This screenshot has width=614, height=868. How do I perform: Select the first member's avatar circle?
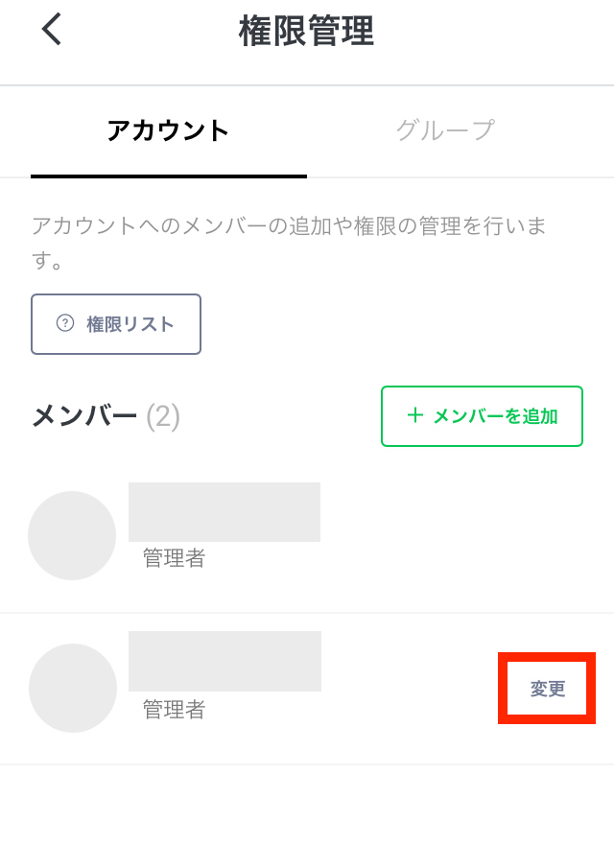pyautogui.click(x=72, y=535)
